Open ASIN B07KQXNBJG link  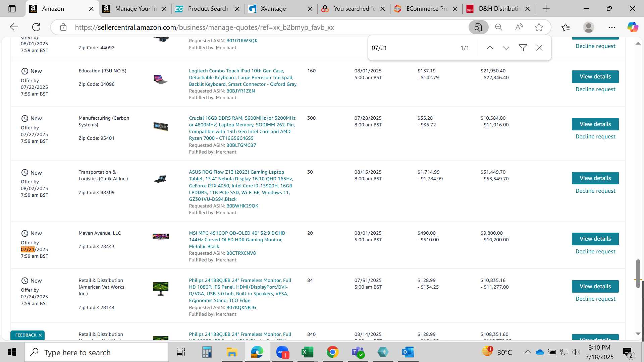pos(241,307)
